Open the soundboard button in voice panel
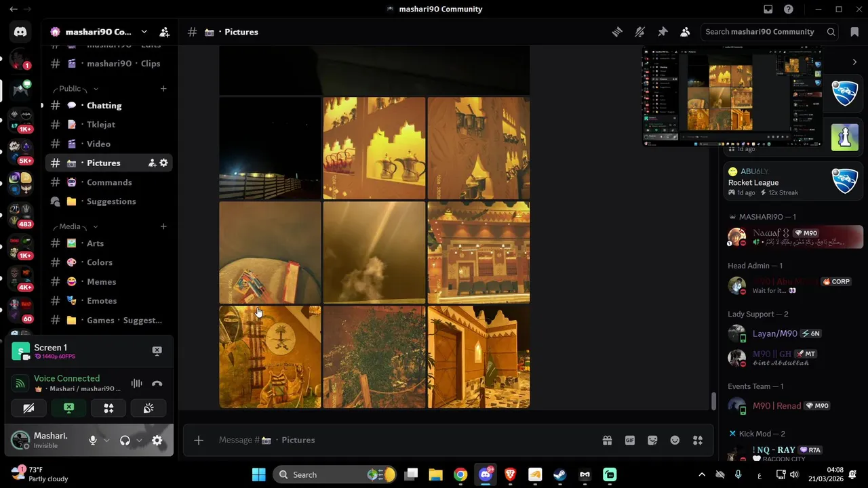This screenshot has height=488, width=868. (149, 408)
